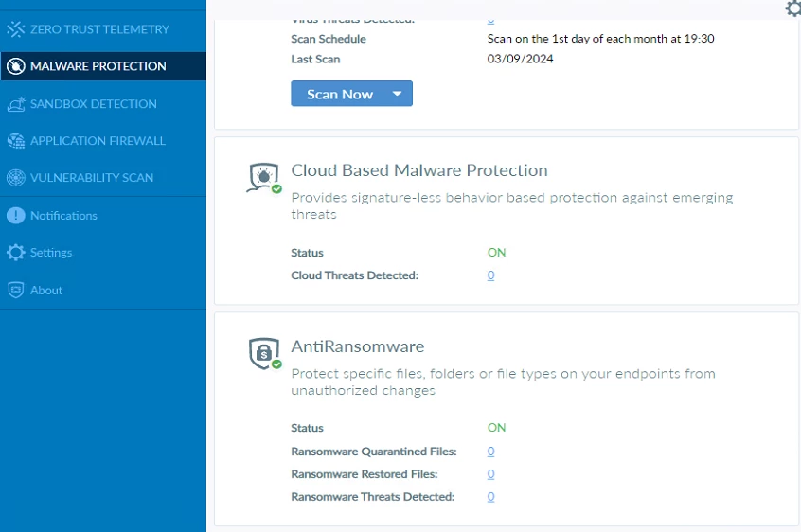This screenshot has width=801, height=532.
Task: Click the Zero Trust Telemetry sidebar icon
Action: click(16, 29)
